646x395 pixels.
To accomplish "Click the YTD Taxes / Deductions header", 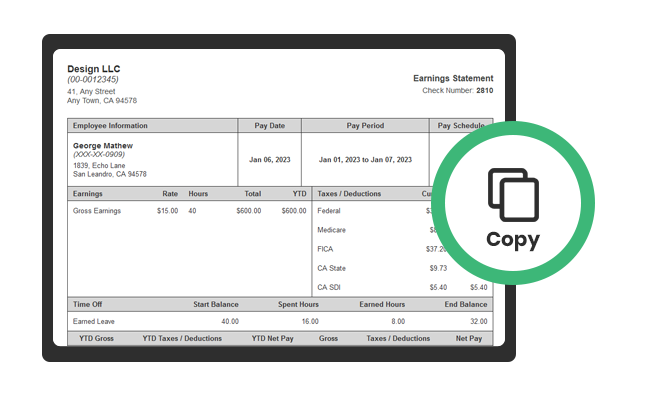I will [x=182, y=339].
